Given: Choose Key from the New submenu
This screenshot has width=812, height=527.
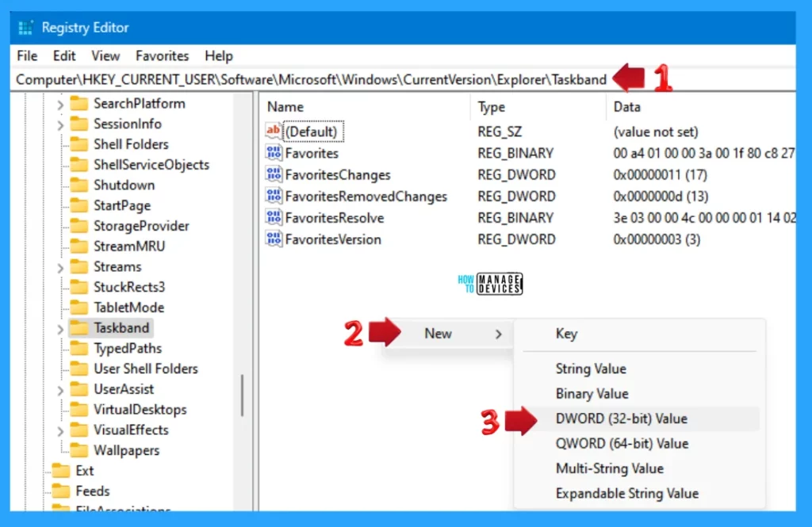Looking at the screenshot, I should 640,334.
